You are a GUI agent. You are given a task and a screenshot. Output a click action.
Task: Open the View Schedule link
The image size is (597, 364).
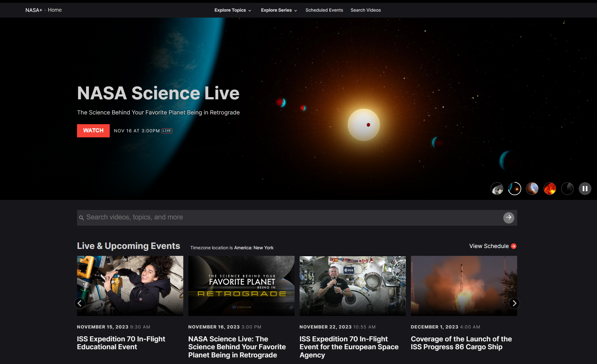click(x=489, y=246)
